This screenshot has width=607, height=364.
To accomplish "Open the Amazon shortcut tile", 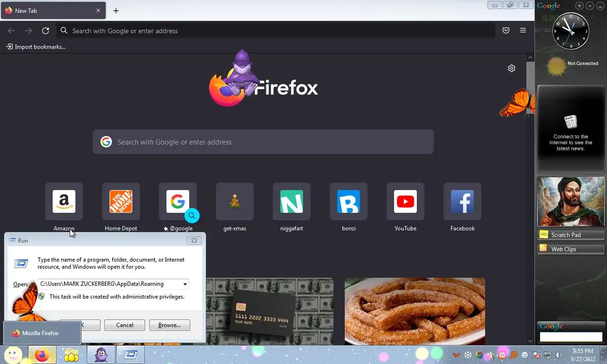I will click(64, 202).
